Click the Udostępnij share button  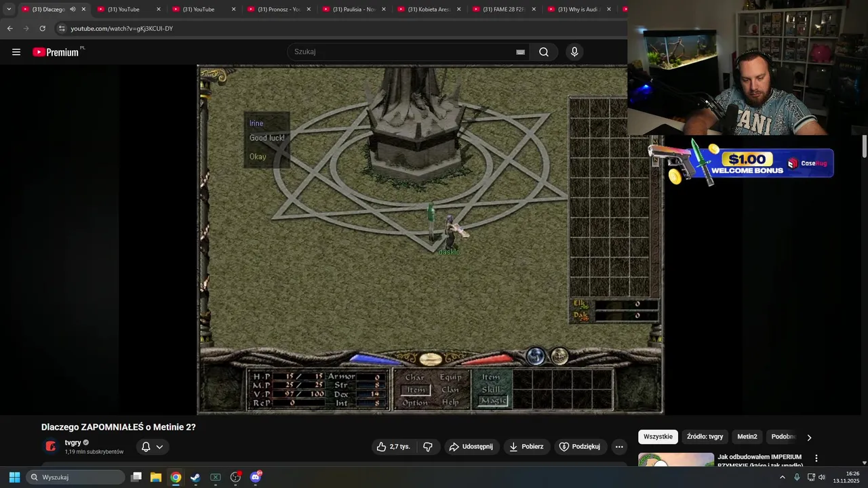pos(471,447)
